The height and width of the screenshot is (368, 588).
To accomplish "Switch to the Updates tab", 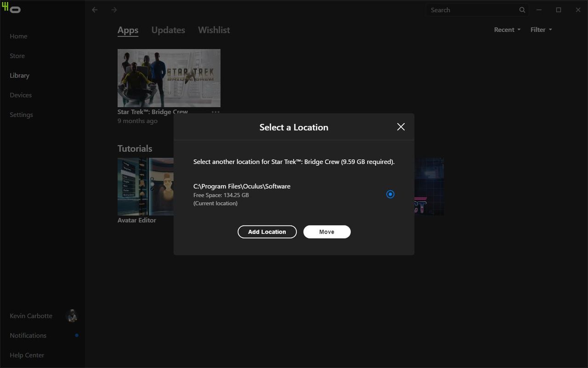I will (x=168, y=30).
